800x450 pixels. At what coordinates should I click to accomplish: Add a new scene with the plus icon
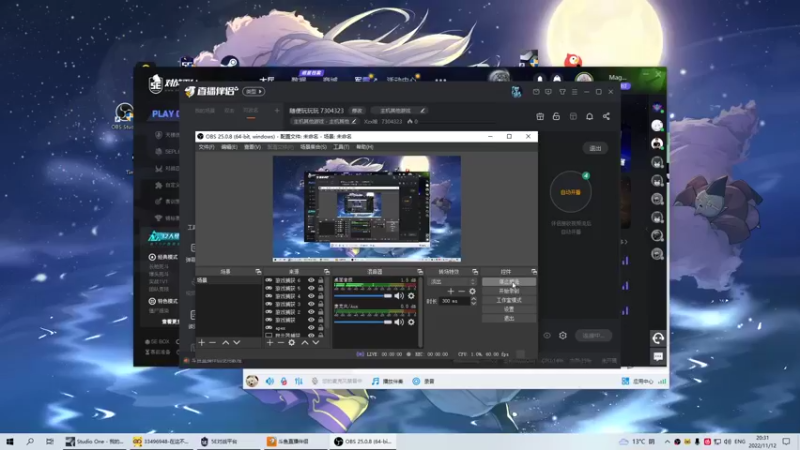pyautogui.click(x=202, y=343)
